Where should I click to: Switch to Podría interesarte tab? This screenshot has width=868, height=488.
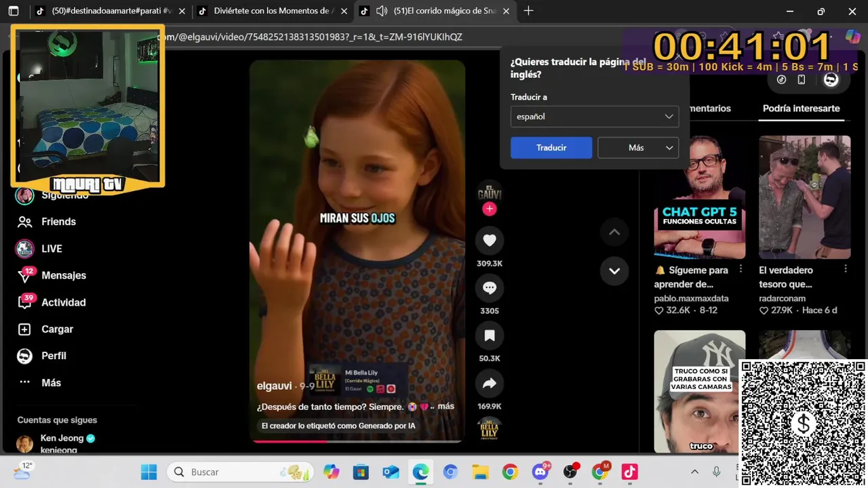click(x=801, y=108)
